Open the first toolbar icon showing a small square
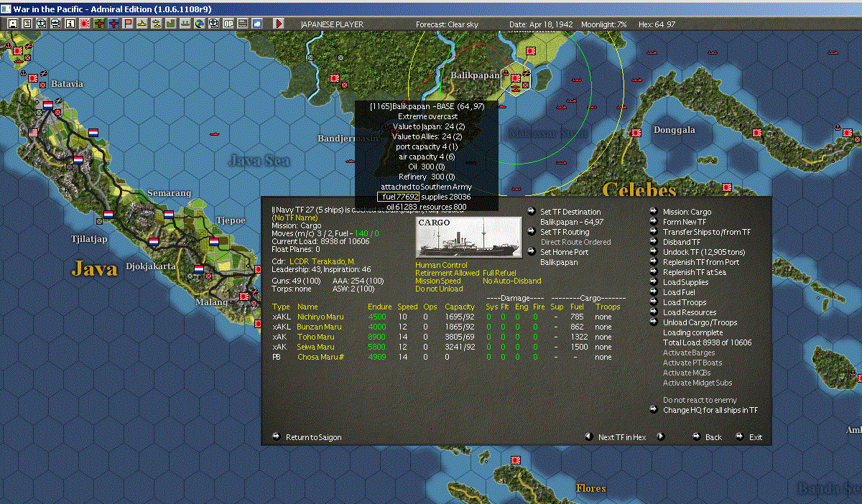The image size is (862, 504). click(x=13, y=24)
